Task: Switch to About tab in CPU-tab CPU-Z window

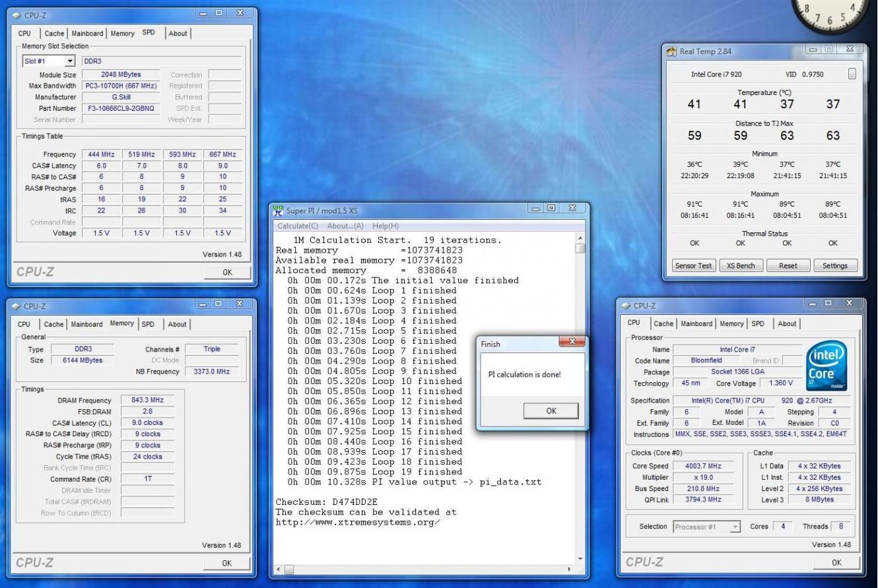Action: (x=787, y=324)
